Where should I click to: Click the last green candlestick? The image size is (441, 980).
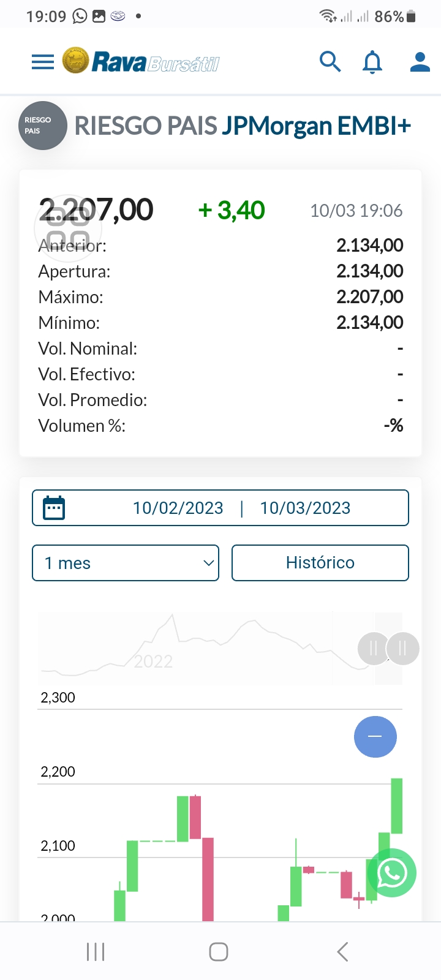[397, 805]
